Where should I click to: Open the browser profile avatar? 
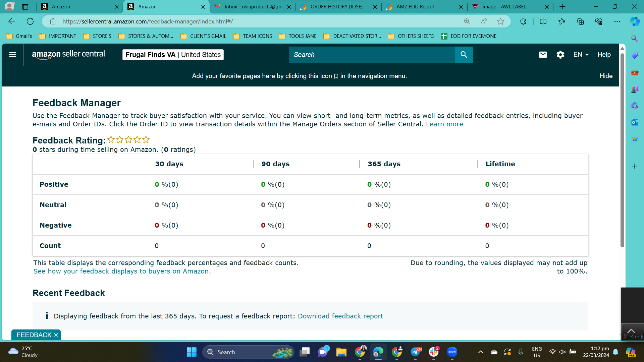10,6
